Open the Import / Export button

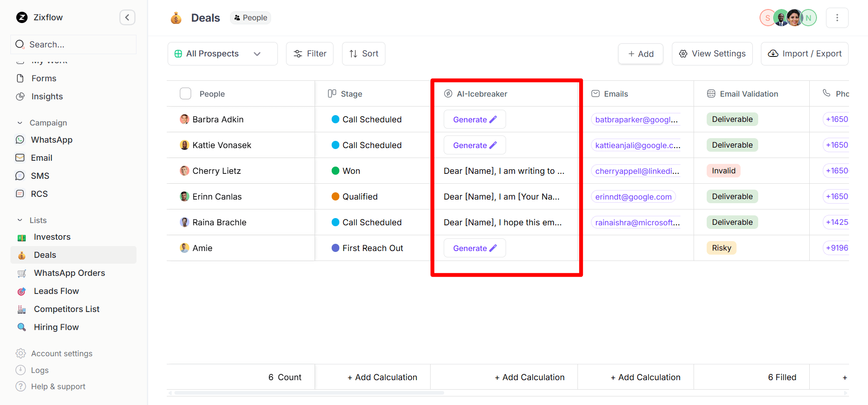click(804, 54)
